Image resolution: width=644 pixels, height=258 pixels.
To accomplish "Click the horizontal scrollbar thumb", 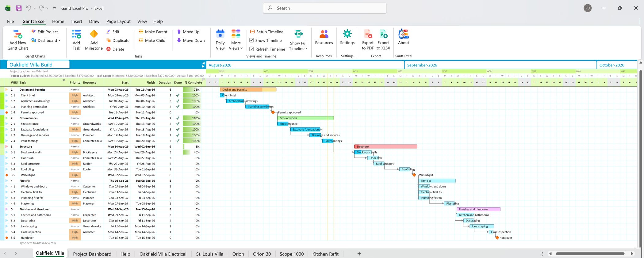I will pyautogui.click(x=590, y=254).
